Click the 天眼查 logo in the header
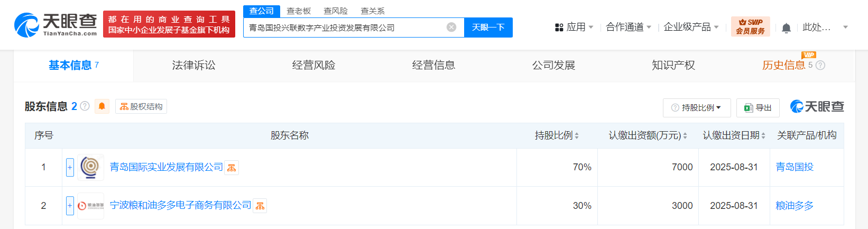868x229 pixels. click(56, 25)
